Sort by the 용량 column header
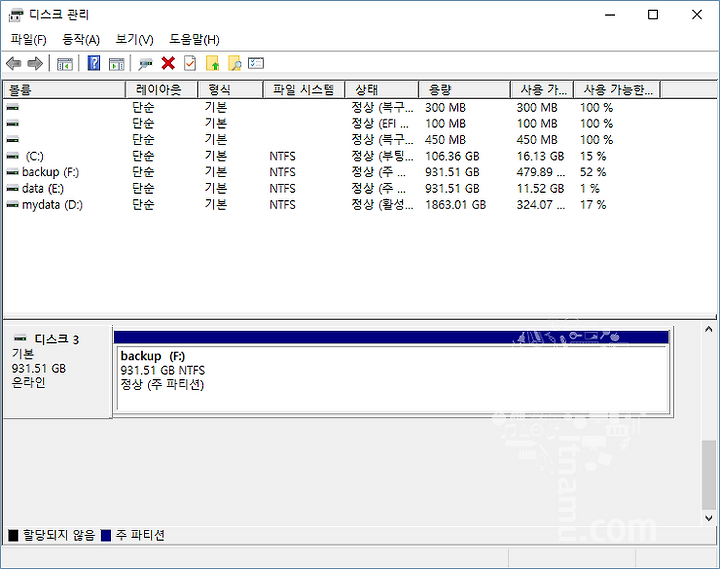This screenshot has height=569, width=720. 464,90
